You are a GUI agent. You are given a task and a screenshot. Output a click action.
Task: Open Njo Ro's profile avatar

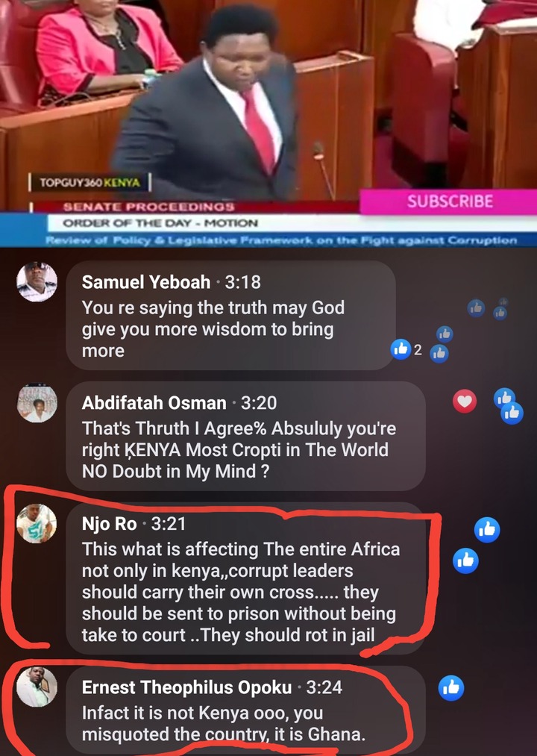[37, 524]
